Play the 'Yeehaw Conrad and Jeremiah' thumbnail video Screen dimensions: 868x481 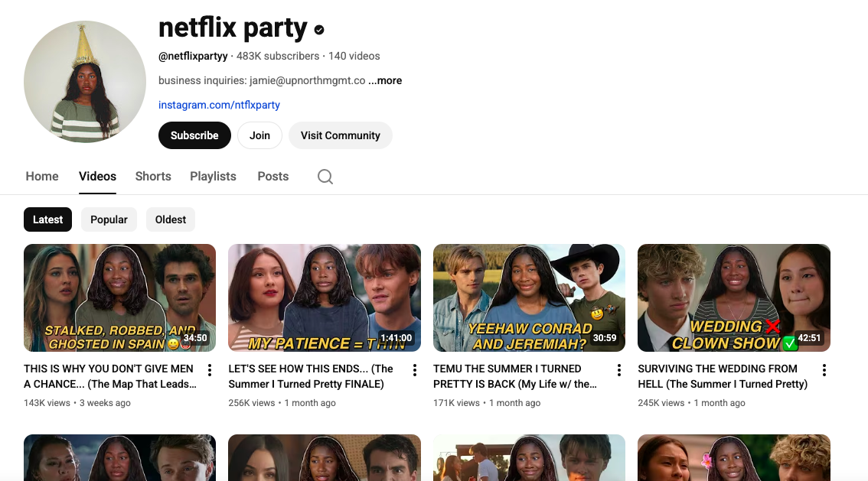[529, 297]
